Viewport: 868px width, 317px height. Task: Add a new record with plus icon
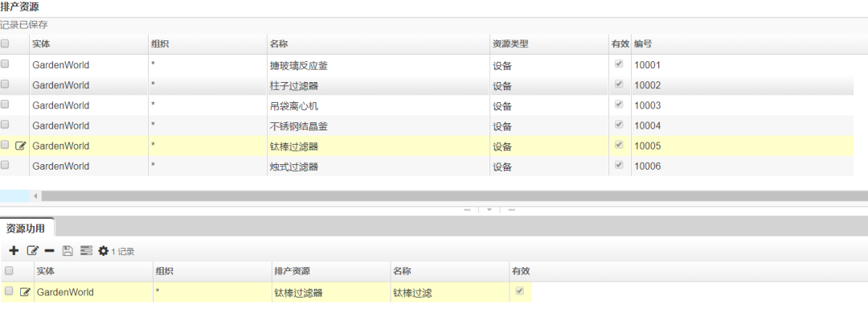click(x=14, y=251)
